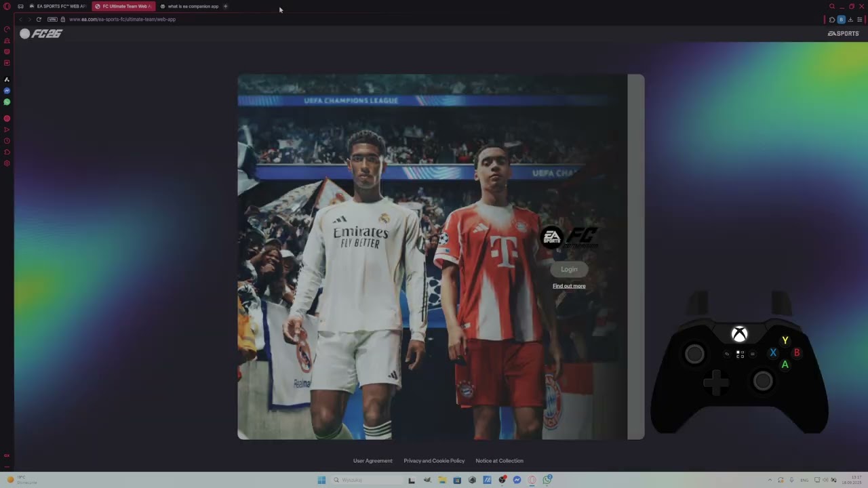Open browser easy setup menu icon
This screenshot has height=488, width=868.
pyautogui.click(x=859, y=19)
